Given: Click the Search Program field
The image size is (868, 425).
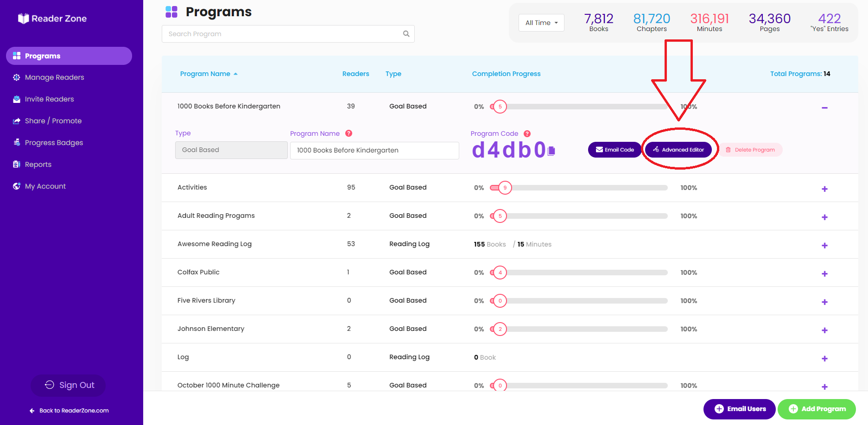Looking at the screenshot, I should click(288, 34).
